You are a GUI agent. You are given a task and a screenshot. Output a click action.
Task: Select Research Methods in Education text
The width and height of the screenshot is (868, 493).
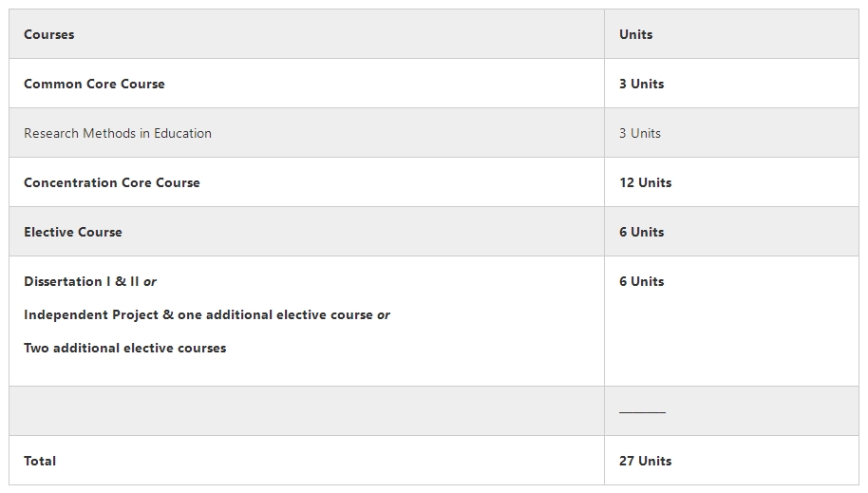point(118,133)
